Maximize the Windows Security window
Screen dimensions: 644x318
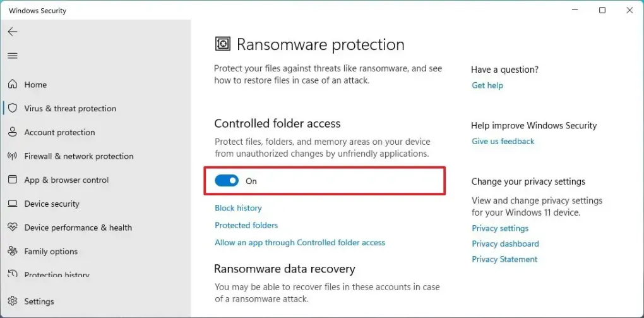[x=602, y=10]
